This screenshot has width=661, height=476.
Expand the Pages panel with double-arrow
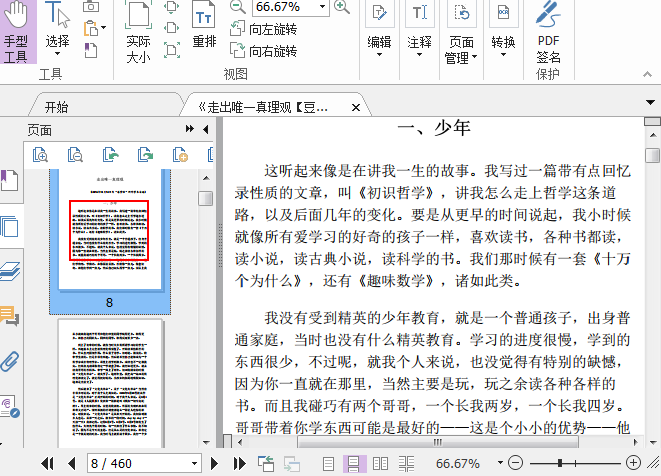pos(190,129)
